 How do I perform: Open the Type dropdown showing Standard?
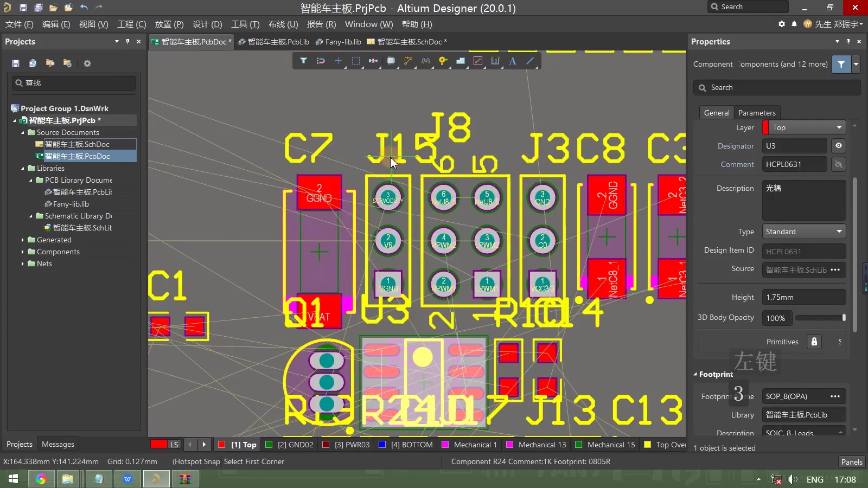pos(804,232)
